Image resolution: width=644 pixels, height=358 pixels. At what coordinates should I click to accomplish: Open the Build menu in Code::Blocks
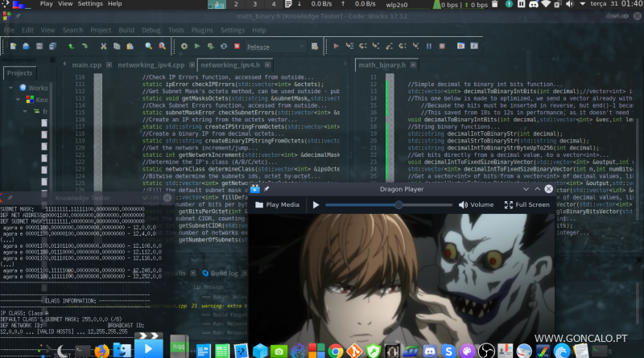coord(125,30)
